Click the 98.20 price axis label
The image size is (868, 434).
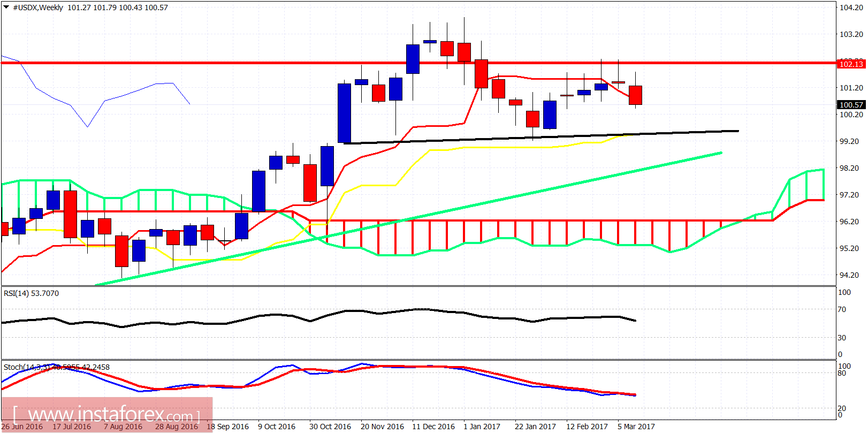pos(851,168)
